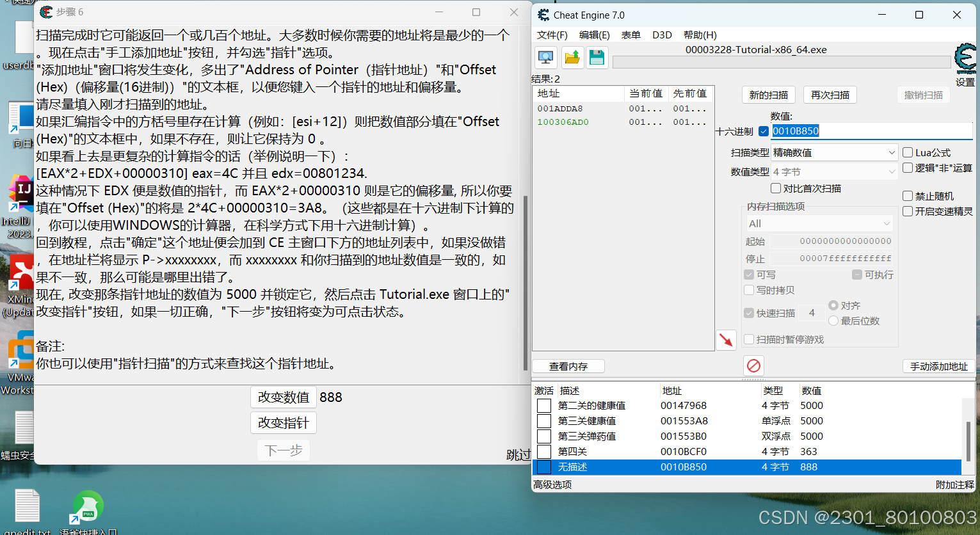Open the 数值类型 dropdown
Image resolution: width=980 pixels, height=535 pixels.
[x=835, y=172]
